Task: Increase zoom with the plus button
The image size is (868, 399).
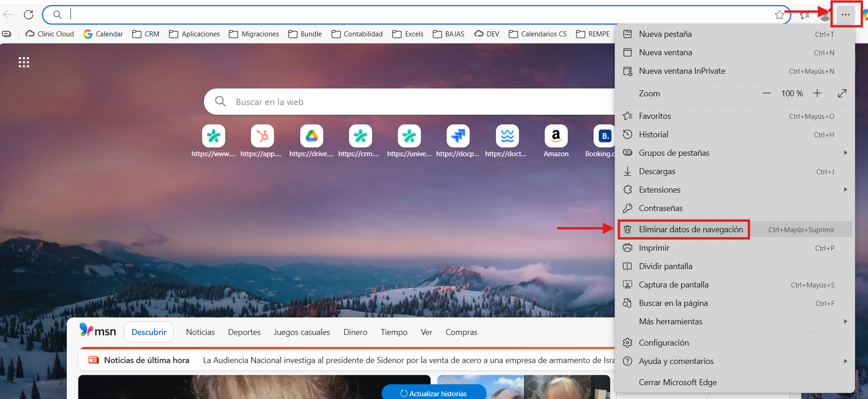Action: tap(817, 94)
